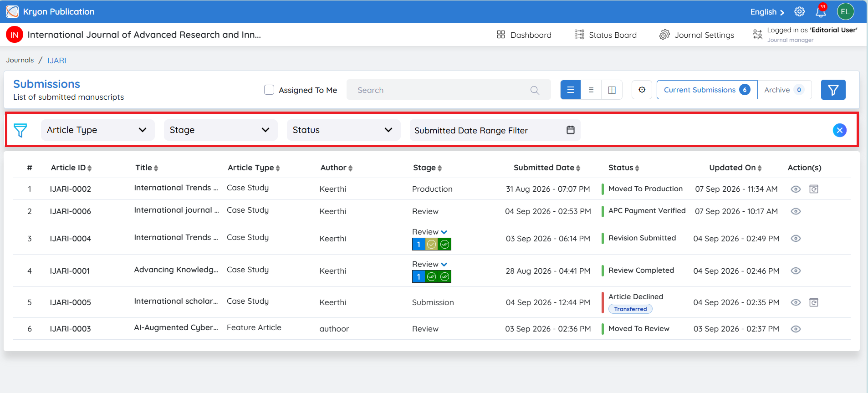Screen dimensions: 868x393
Task: View submission IJARI-0004 via eye icon
Action: coord(796,239)
